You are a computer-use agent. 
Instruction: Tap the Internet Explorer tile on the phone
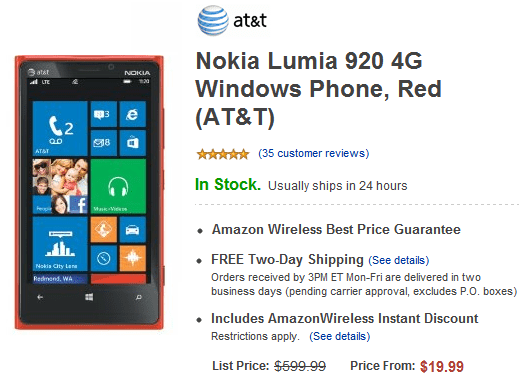[x=132, y=114]
